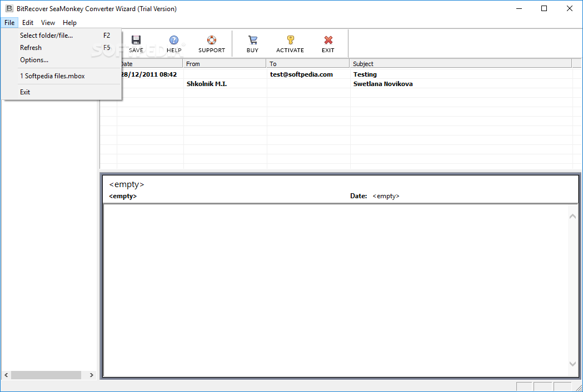The height and width of the screenshot is (392, 583).
Task: Click the red X Exit toolbar icon
Action: click(328, 40)
